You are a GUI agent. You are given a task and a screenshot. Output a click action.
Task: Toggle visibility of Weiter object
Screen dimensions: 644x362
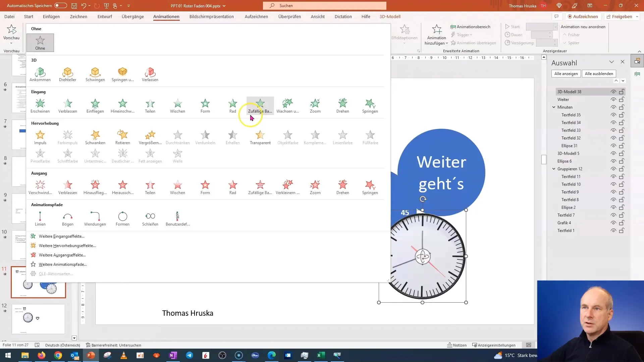point(613,100)
